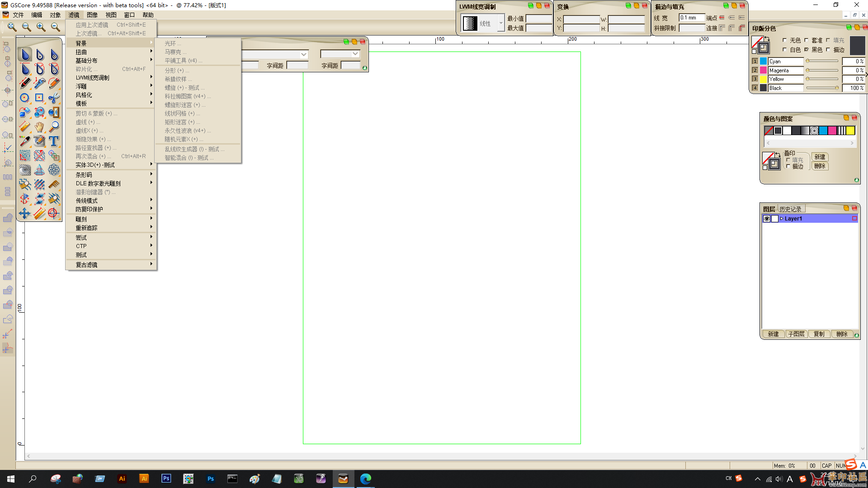The image size is (868, 488).
Task: Switch to 历史记录 tab
Action: (x=790, y=209)
